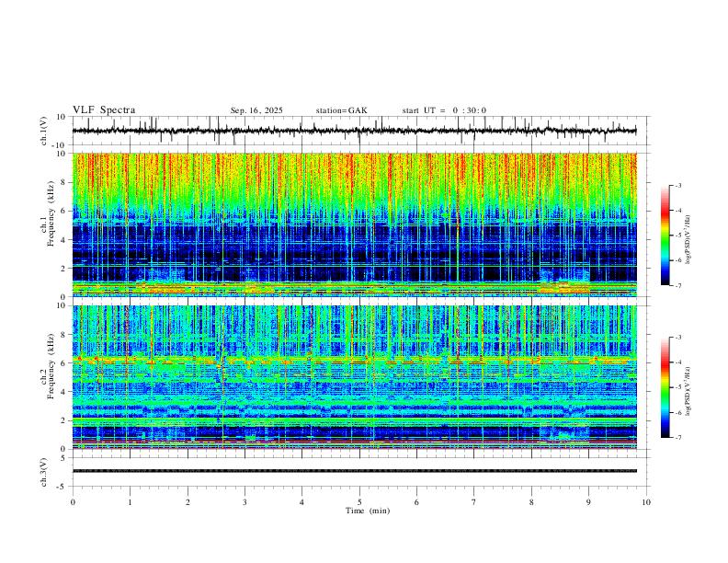Click the ch.3 flat voltage trace
Image resolution: width=728 pixels, height=563 pixels.
(354, 471)
